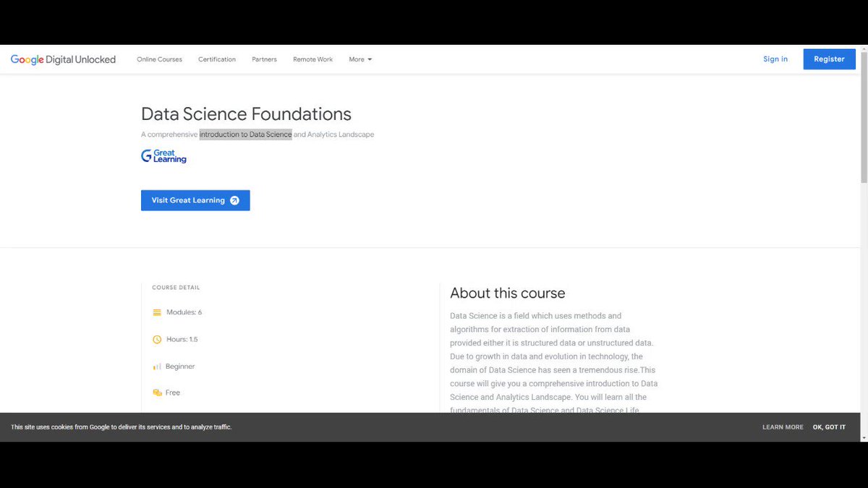Image resolution: width=868 pixels, height=488 pixels.
Task: Go to the Certification menu item
Action: coord(217,59)
